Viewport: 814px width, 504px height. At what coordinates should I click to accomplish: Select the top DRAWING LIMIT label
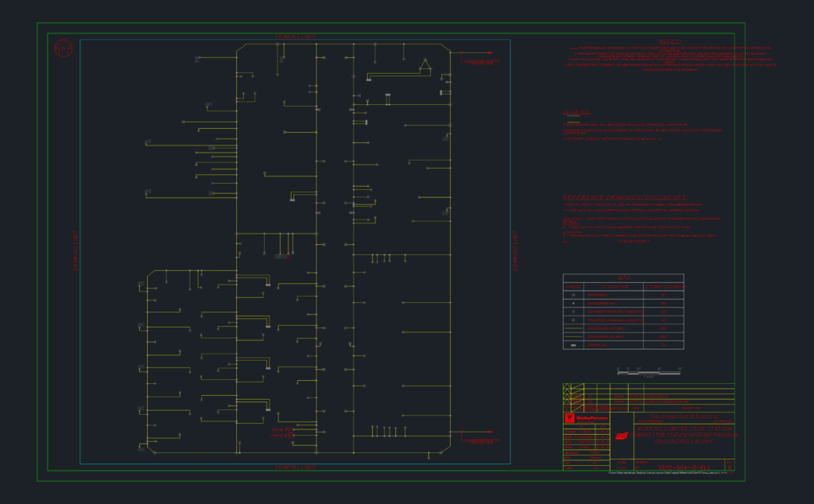tap(295, 37)
